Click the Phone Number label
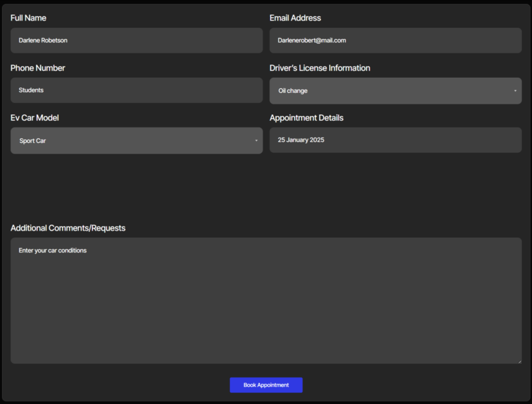 [38, 68]
